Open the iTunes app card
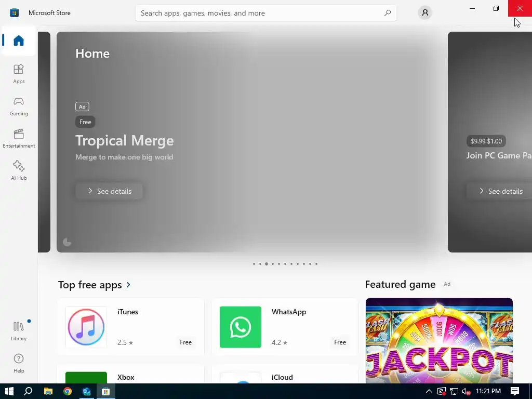The image size is (532, 399). pos(130,327)
